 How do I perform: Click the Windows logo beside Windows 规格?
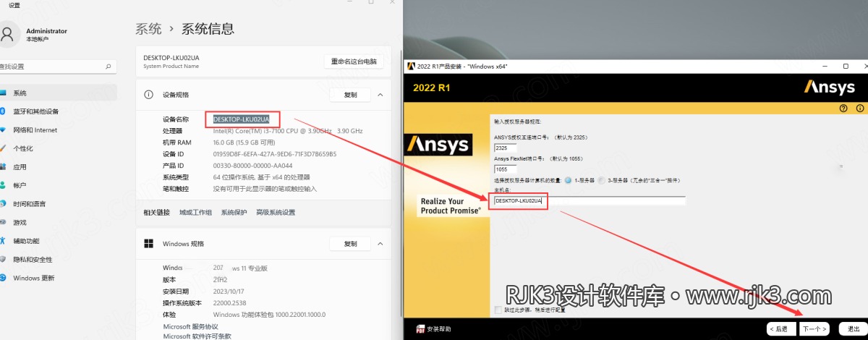click(x=148, y=243)
